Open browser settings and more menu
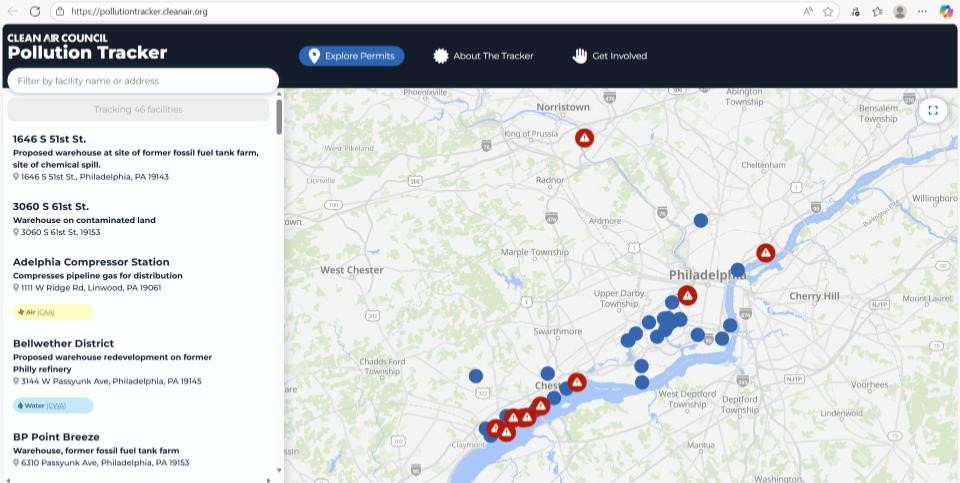The image size is (960, 483). point(922,11)
